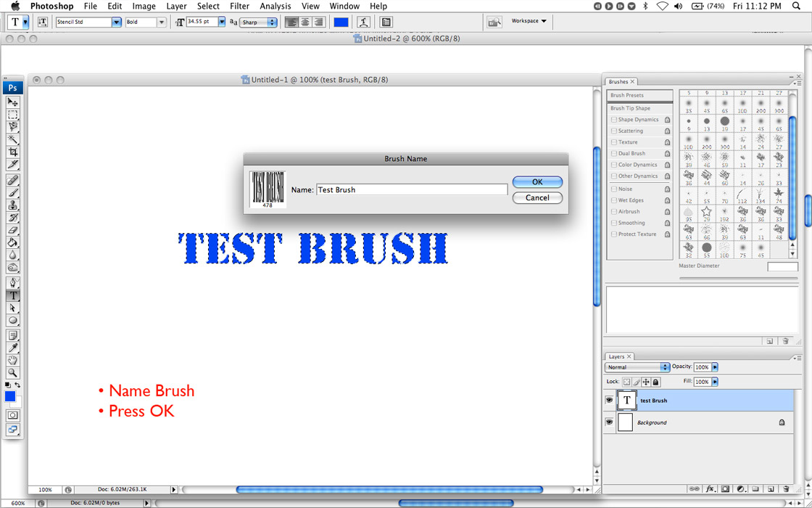Right align text button

pos(318,22)
